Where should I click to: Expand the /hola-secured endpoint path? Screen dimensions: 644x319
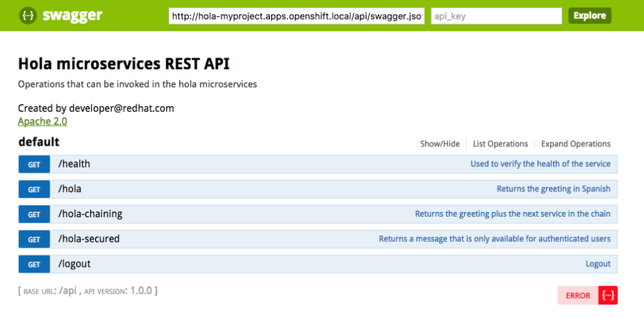click(89, 239)
